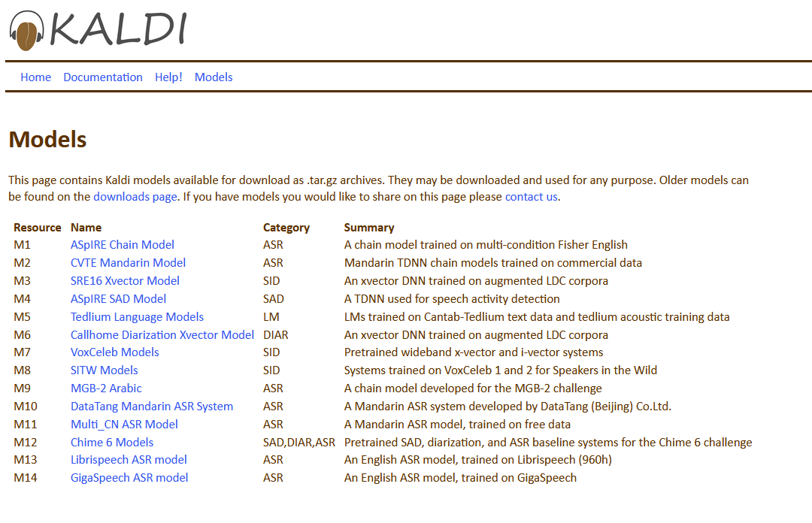Open the Multi_CN ASR Model link
The width and height of the screenshot is (812, 523).
(x=124, y=425)
